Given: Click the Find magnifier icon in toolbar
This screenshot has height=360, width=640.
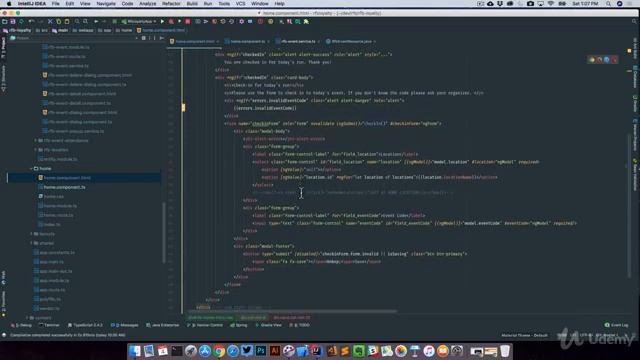Looking at the screenshot, I should tap(77, 21).
